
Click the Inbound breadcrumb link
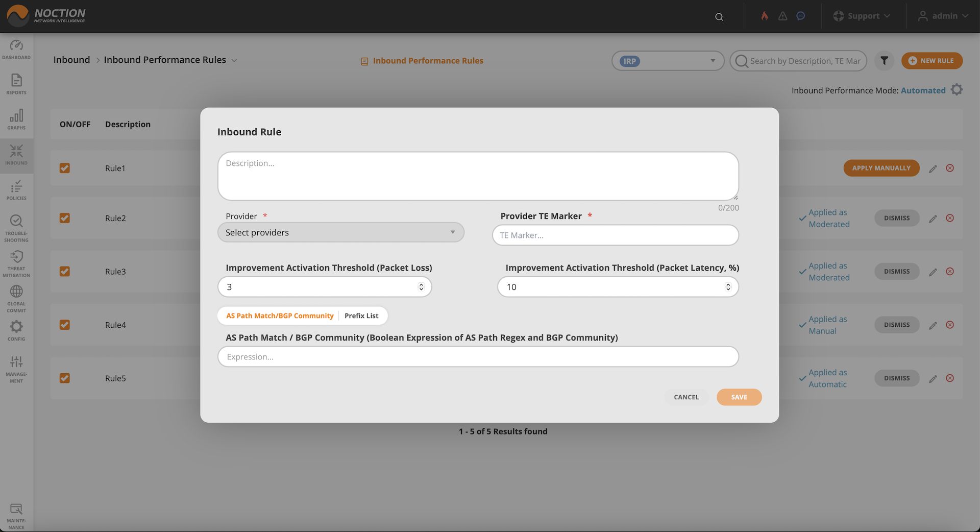coord(71,60)
